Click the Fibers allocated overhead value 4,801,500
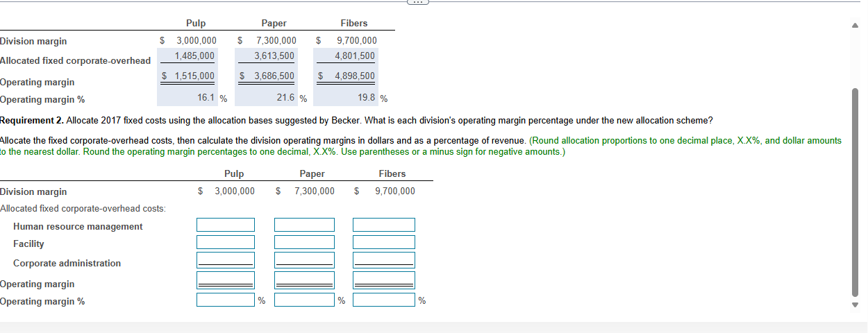 pos(355,55)
